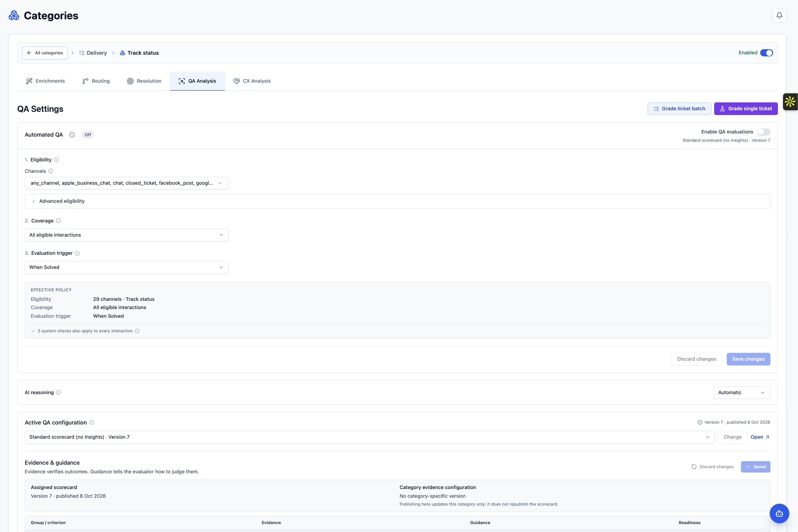The height and width of the screenshot is (532, 798).
Task: Open the yellow asterisk side widget
Action: click(x=790, y=102)
